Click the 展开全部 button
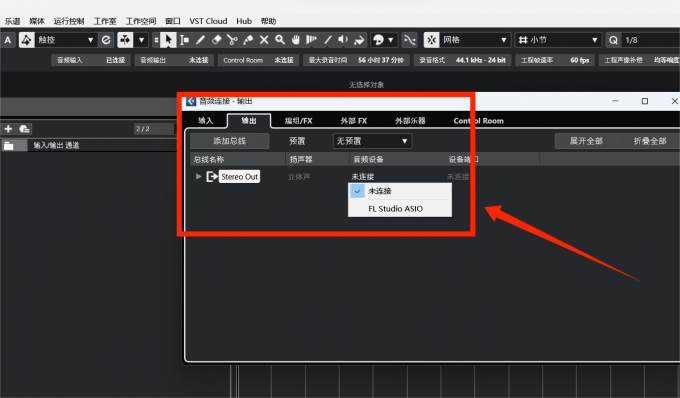 tap(586, 141)
